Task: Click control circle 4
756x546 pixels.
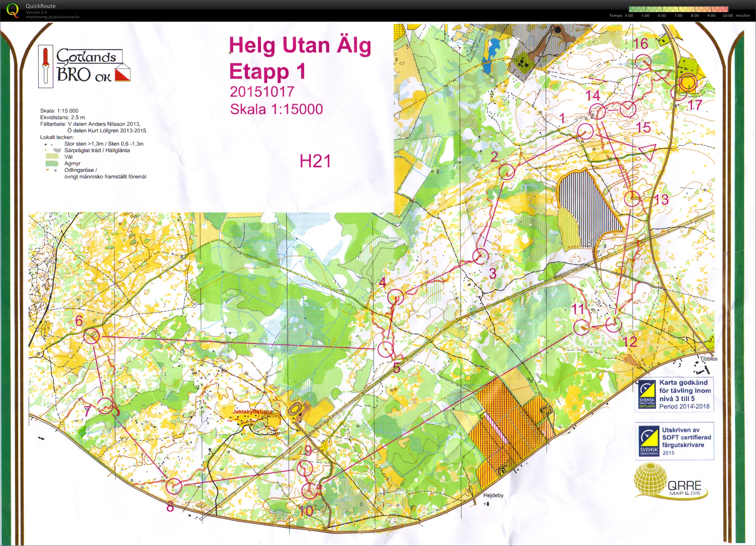Action: [396, 296]
